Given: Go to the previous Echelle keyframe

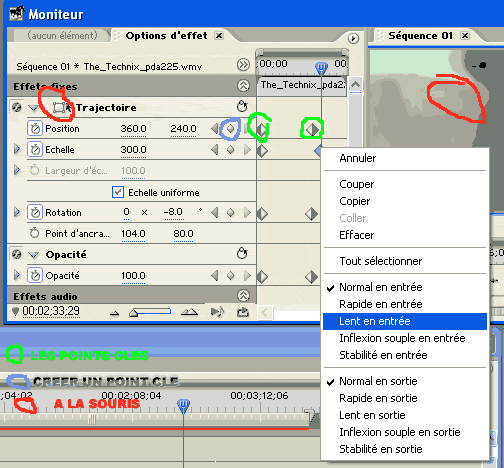Looking at the screenshot, I should (x=215, y=150).
